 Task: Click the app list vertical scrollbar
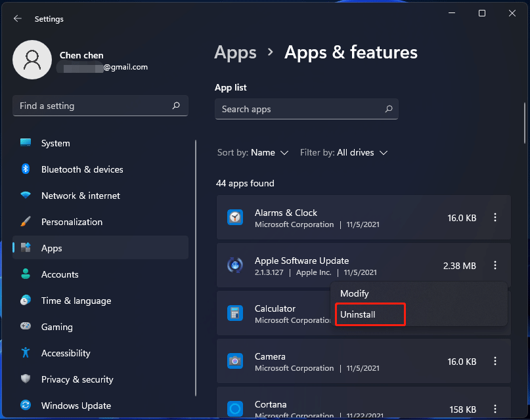point(525,123)
